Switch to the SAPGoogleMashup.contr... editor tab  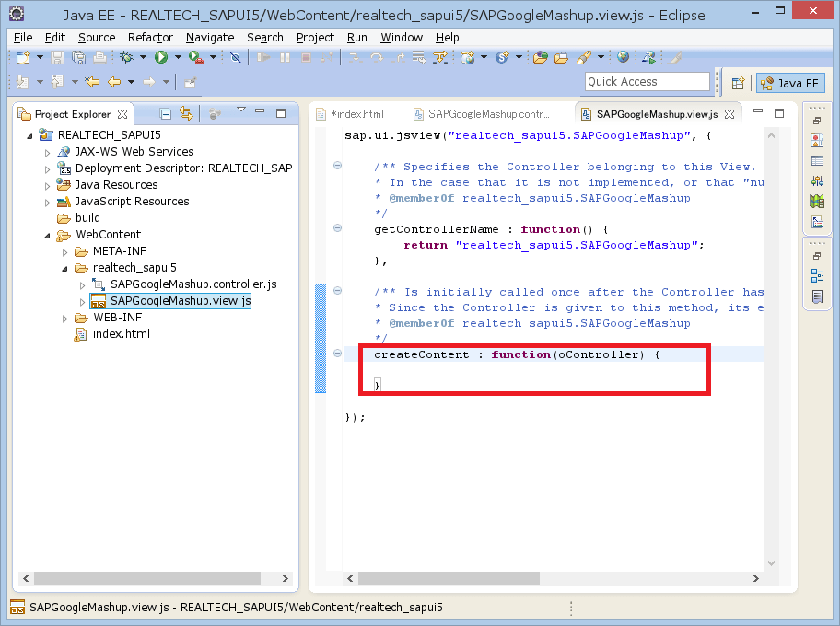pos(482,114)
